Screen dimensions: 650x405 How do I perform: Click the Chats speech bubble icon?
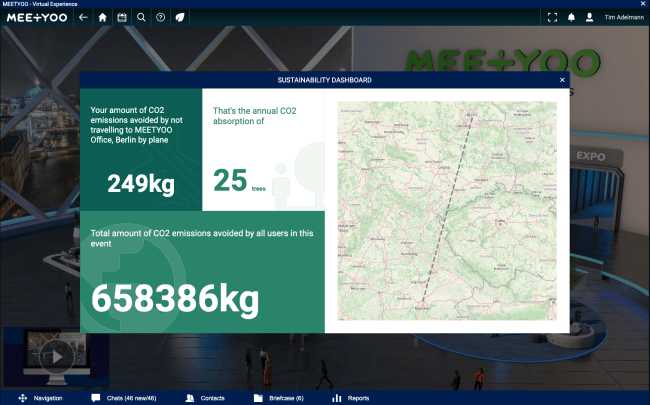pos(96,398)
